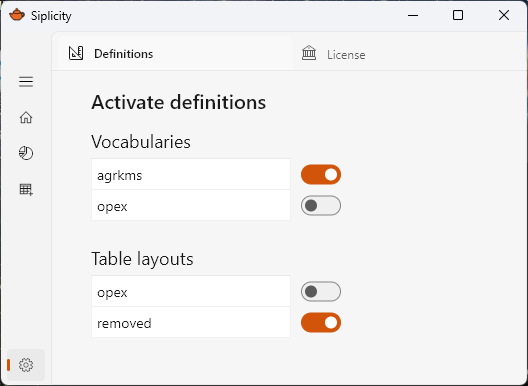
Task: Click the Siplicity teapot app icon
Action: tap(17, 15)
